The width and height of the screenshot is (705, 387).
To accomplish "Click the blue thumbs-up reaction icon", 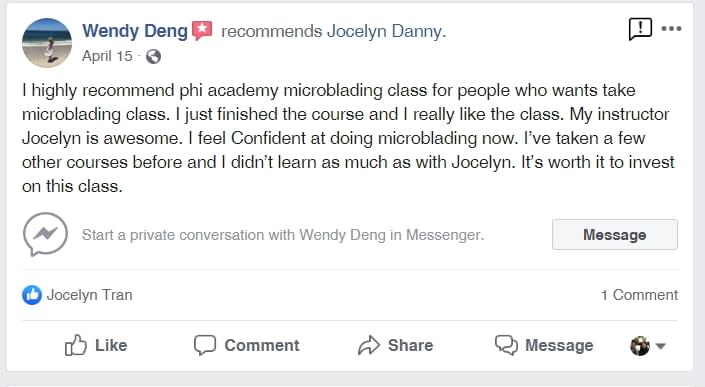I will pyautogui.click(x=32, y=295).
